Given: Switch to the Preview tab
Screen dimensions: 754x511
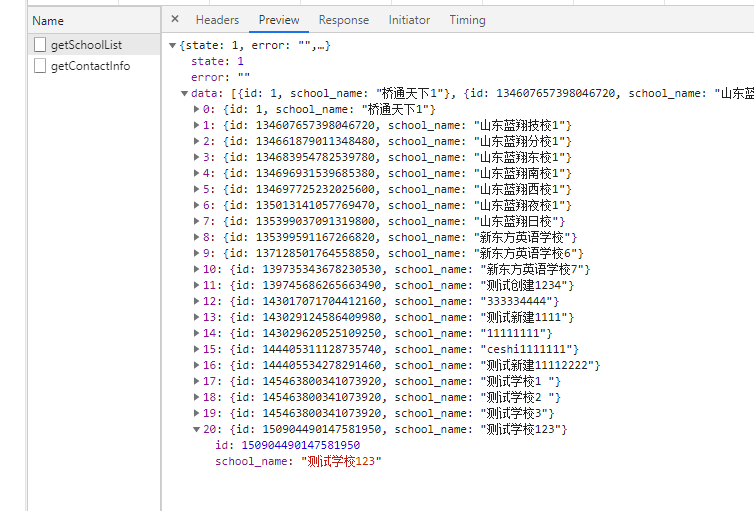Looking at the screenshot, I should [x=279, y=20].
